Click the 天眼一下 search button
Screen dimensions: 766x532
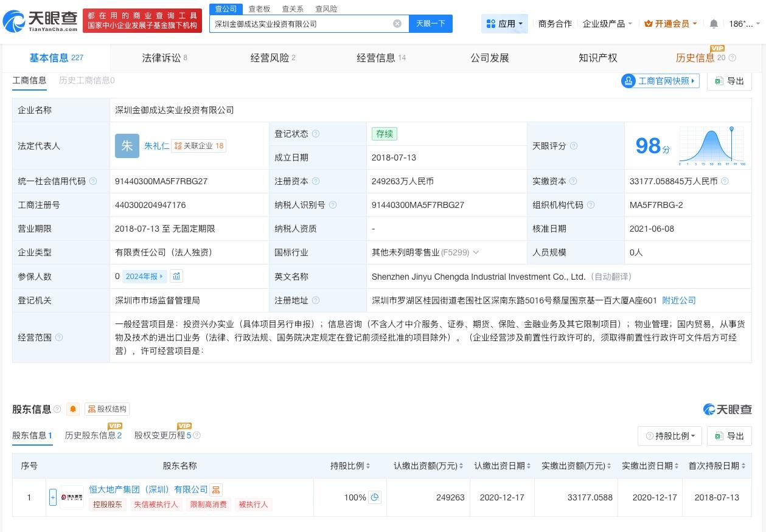coord(430,24)
